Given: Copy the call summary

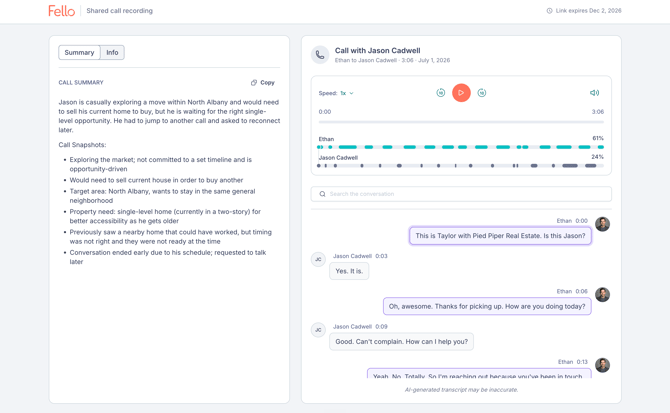Looking at the screenshot, I should pos(263,82).
